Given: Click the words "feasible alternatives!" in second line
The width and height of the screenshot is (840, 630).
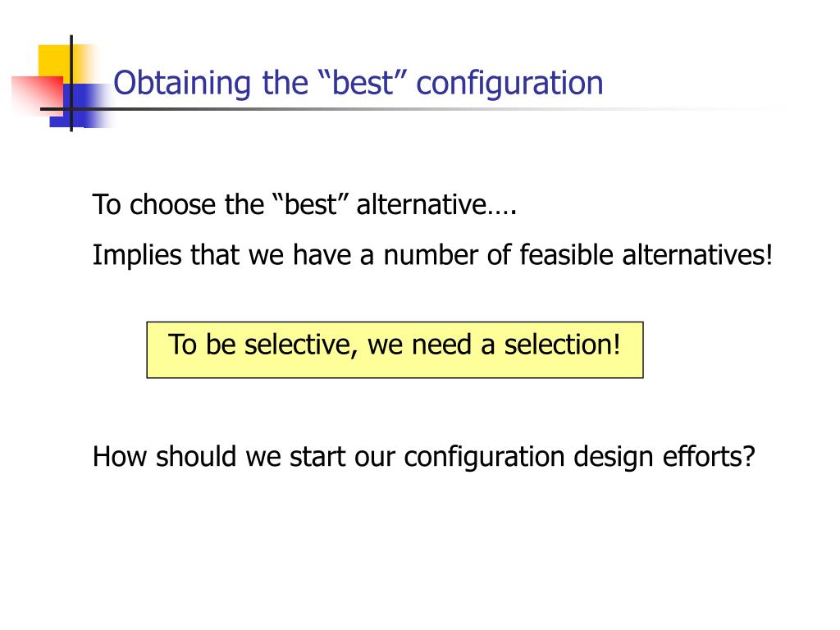Looking at the screenshot, I should 646,254.
